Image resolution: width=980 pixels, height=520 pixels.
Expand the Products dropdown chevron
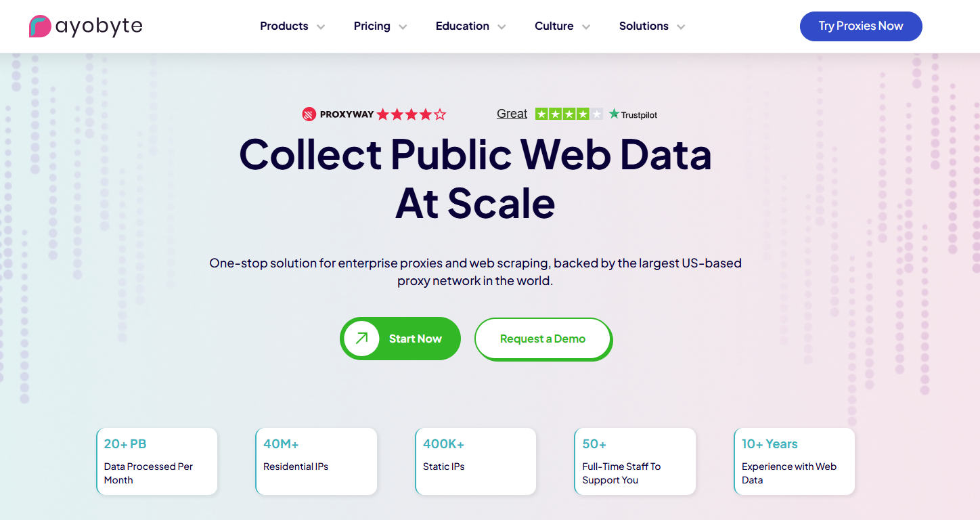point(321,27)
